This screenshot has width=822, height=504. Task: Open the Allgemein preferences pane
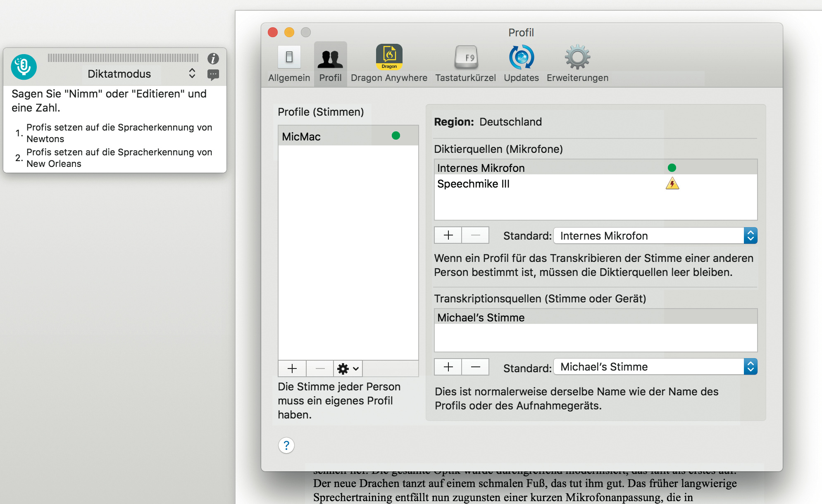[289, 64]
